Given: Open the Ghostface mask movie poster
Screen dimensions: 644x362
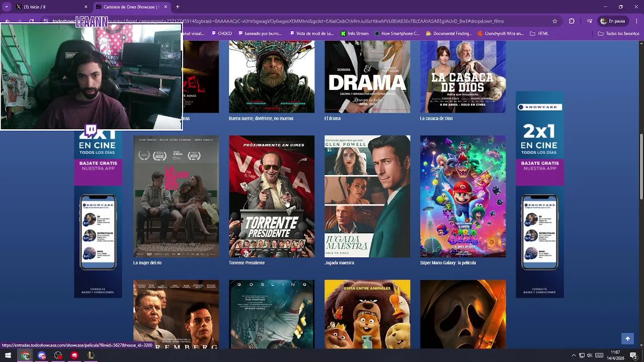Looking at the screenshot, I should pos(463,314).
